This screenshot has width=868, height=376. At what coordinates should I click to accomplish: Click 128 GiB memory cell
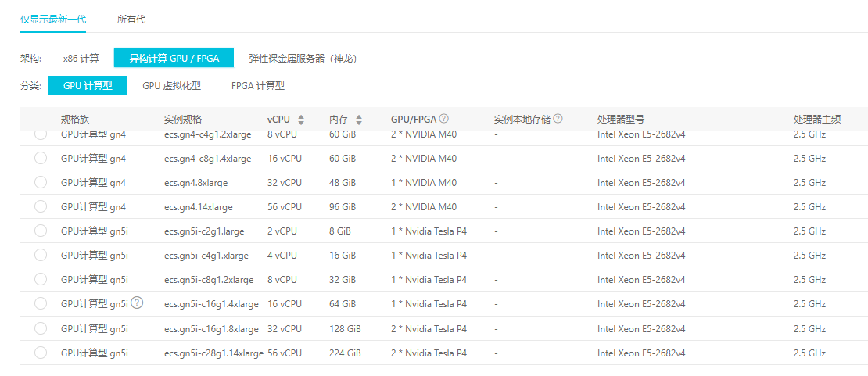point(345,329)
